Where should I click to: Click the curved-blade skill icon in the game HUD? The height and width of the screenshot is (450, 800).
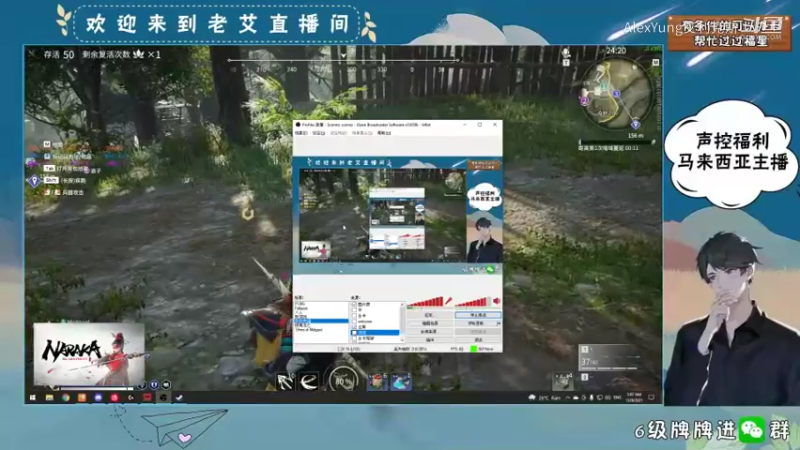pos(309,381)
